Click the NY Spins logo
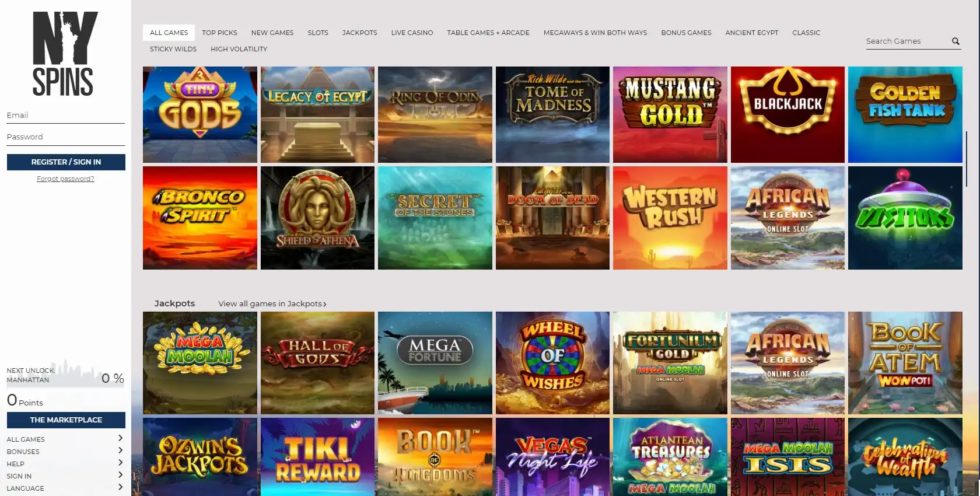Image resolution: width=980 pixels, height=496 pixels. [64, 54]
